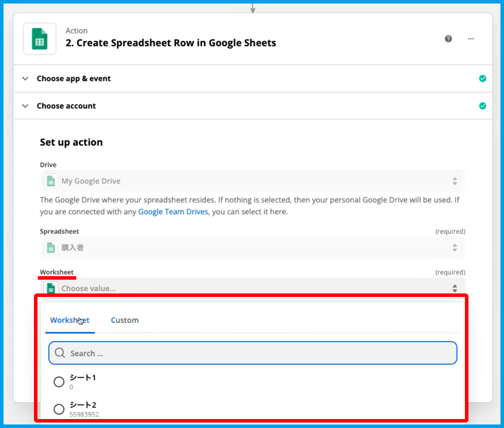
Task: Follow the Google Team Drives link
Action: click(173, 212)
